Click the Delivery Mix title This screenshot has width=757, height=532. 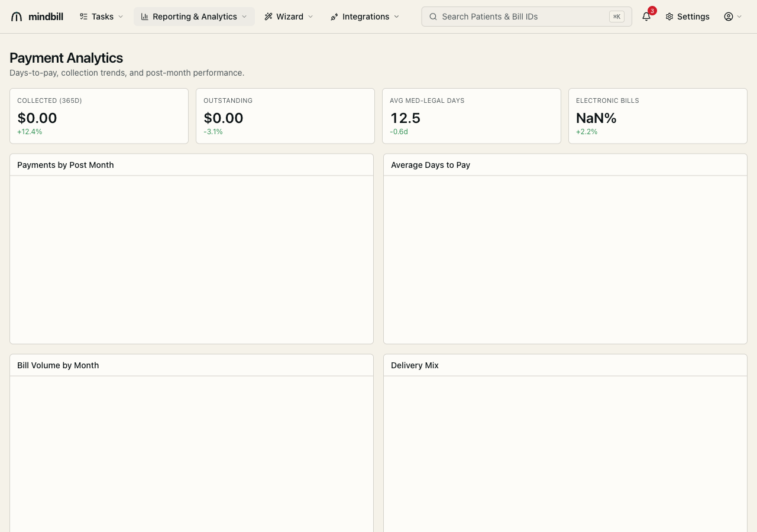415,365
